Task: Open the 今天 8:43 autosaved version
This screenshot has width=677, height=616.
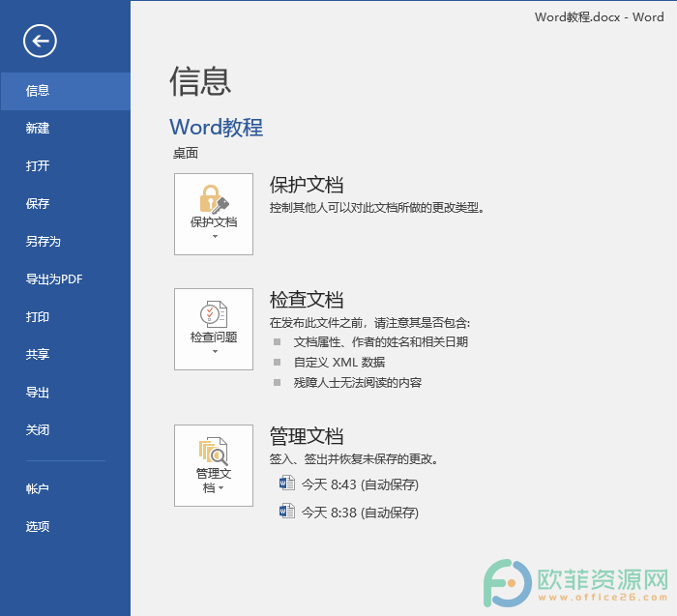Action: pyautogui.click(x=349, y=484)
